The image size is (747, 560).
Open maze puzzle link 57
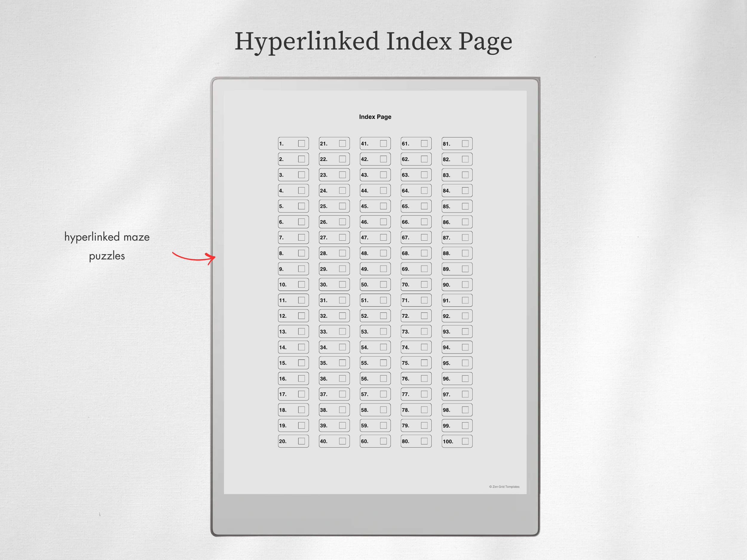click(x=375, y=394)
